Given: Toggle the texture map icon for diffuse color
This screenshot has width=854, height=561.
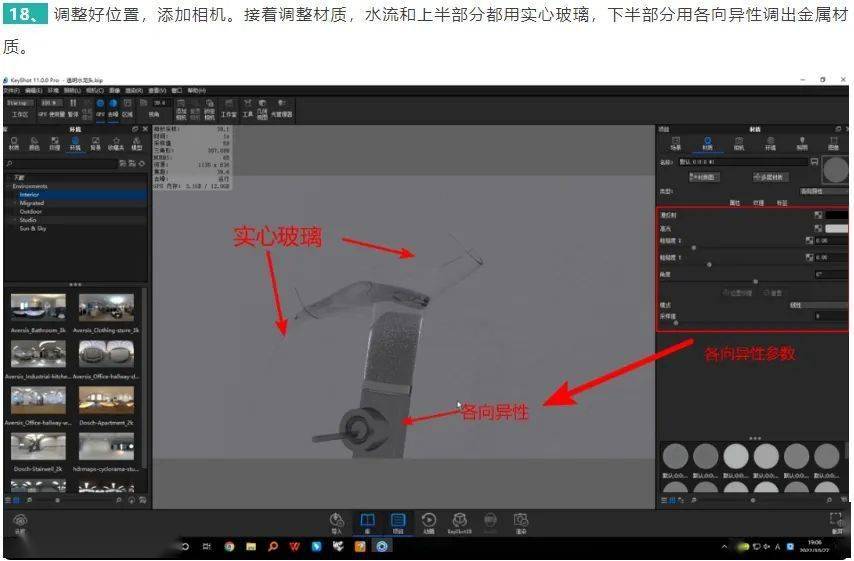Looking at the screenshot, I should (818, 215).
